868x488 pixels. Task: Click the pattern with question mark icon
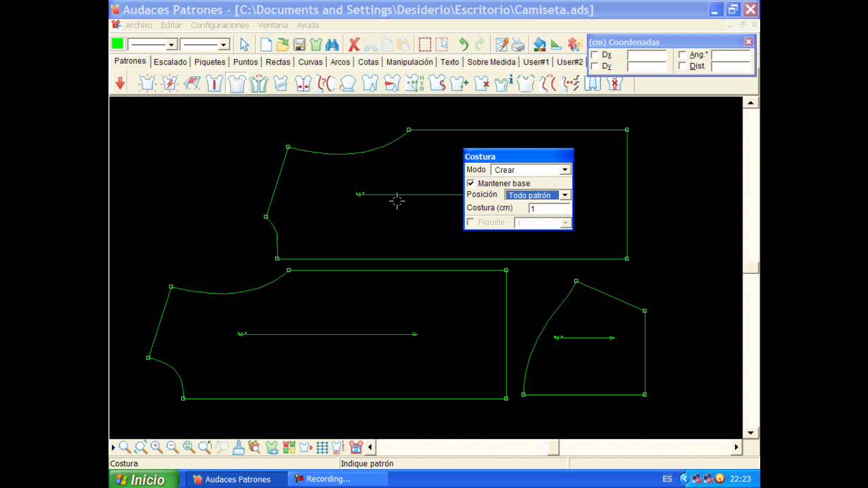(325, 83)
